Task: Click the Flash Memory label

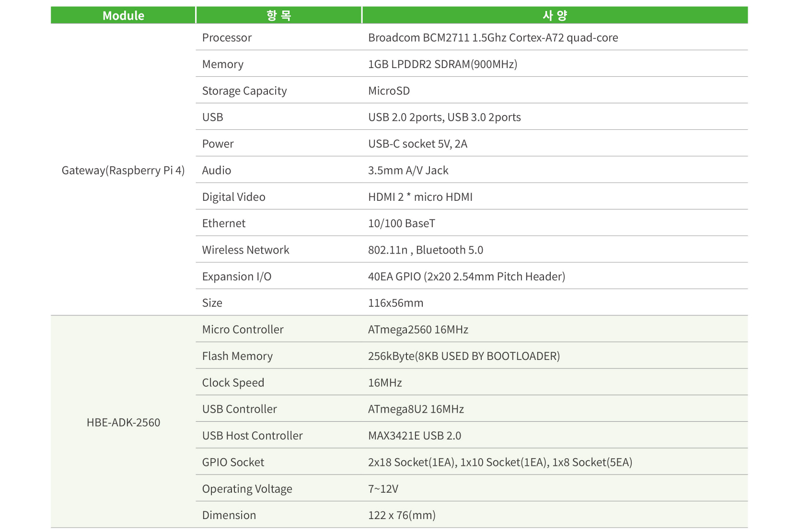Action: point(237,356)
